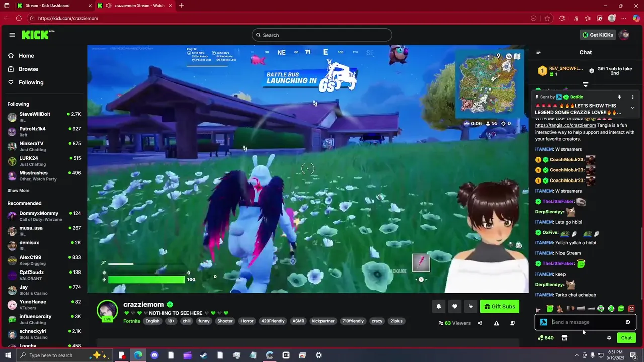Click the Kick search box
644x362 pixels.
tap(322, 35)
